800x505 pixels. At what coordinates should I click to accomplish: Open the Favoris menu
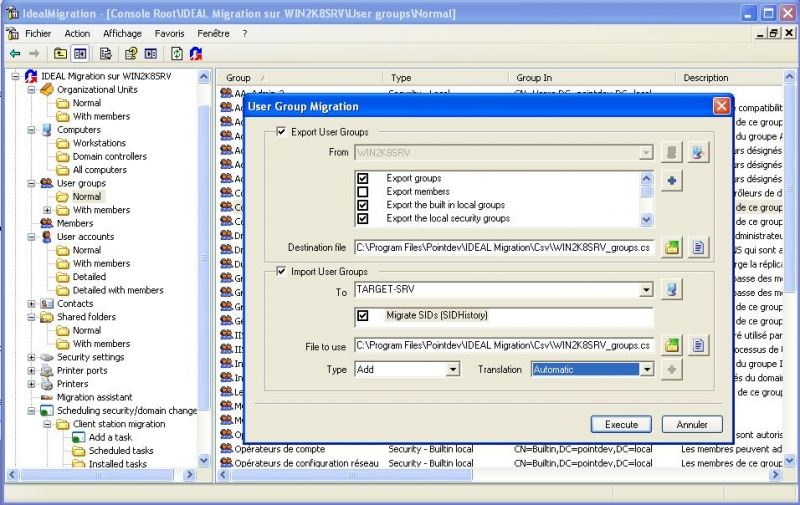tap(170, 33)
